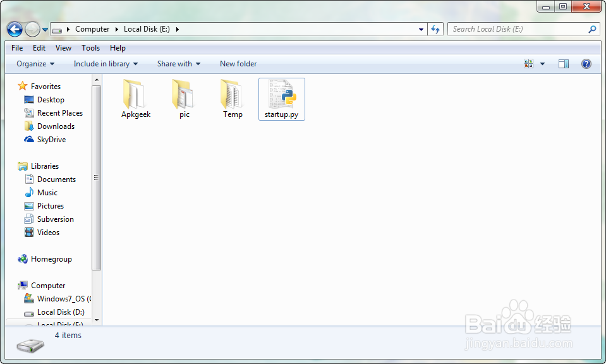This screenshot has height=364, width=606.
Task: Open the Edit menu
Action: pos(39,48)
